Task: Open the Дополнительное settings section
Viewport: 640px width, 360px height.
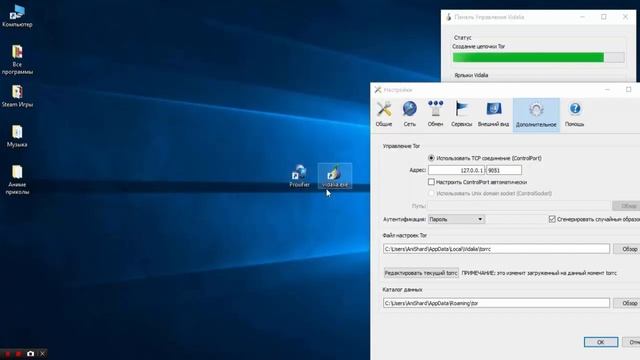Action: click(x=536, y=115)
